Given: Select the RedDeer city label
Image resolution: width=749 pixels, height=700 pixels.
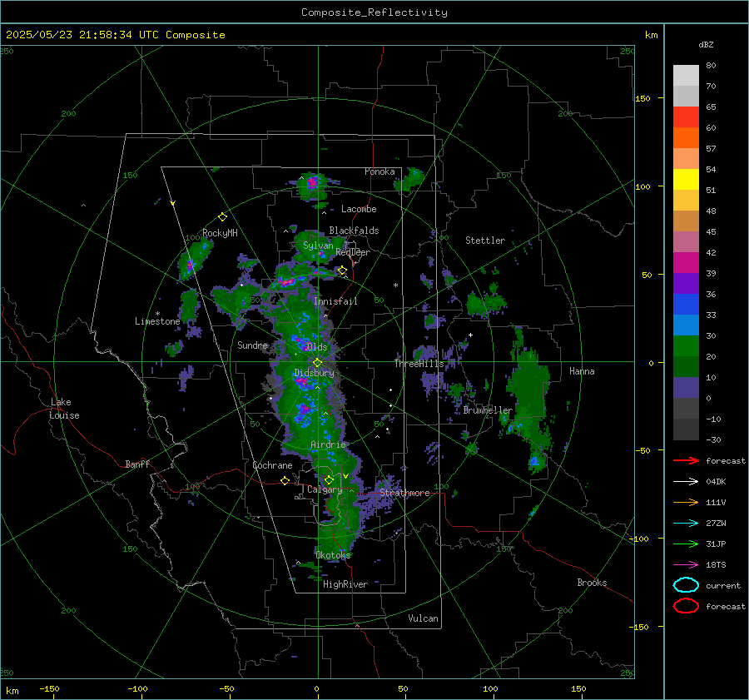Looking at the screenshot, I should click(x=353, y=252).
